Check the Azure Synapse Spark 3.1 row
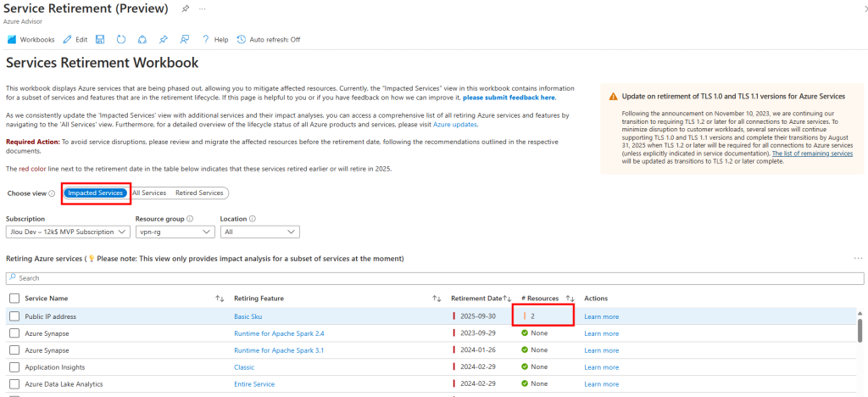The width and height of the screenshot is (868, 397). pos(14,350)
